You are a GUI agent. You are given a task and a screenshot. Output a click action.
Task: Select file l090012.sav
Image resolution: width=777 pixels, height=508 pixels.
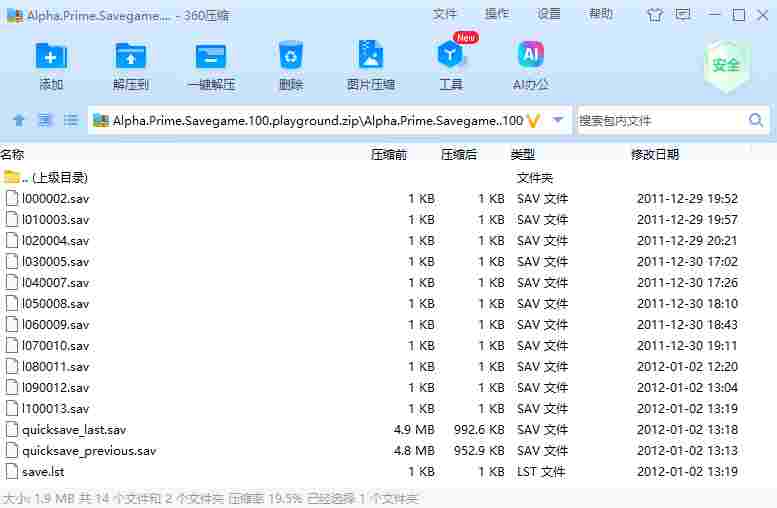pyautogui.click(x=56, y=388)
